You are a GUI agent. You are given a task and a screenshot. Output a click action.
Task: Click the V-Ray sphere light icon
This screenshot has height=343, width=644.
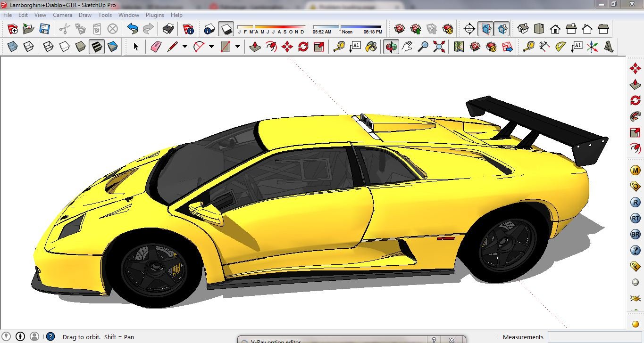coord(636,282)
